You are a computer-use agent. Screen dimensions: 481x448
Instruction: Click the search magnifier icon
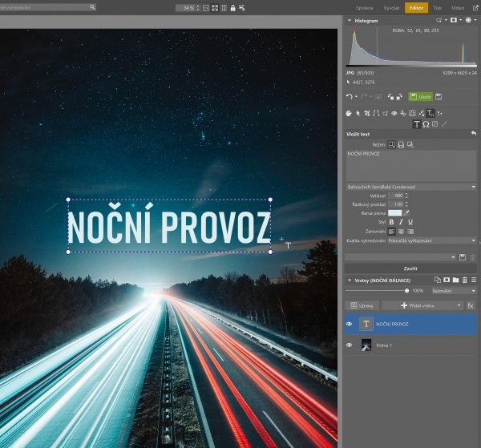pos(92,7)
